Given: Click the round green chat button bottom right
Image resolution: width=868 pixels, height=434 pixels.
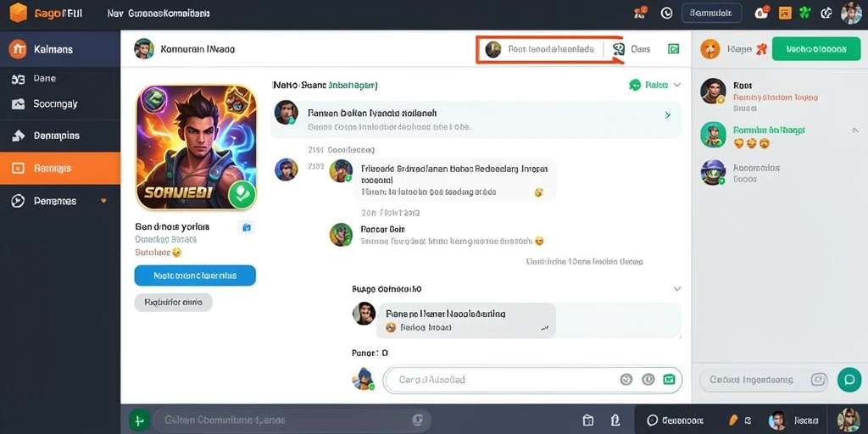Looking at the screenshot, I should [x=849, y=380].
